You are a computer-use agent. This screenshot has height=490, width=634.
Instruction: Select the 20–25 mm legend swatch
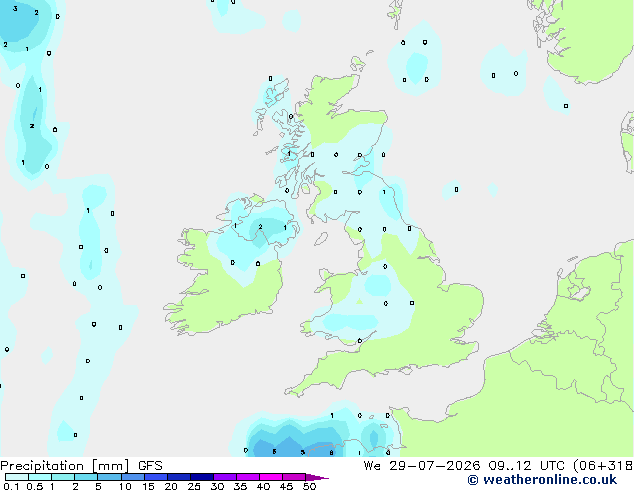pyautogui.click(x=179, y=477)
